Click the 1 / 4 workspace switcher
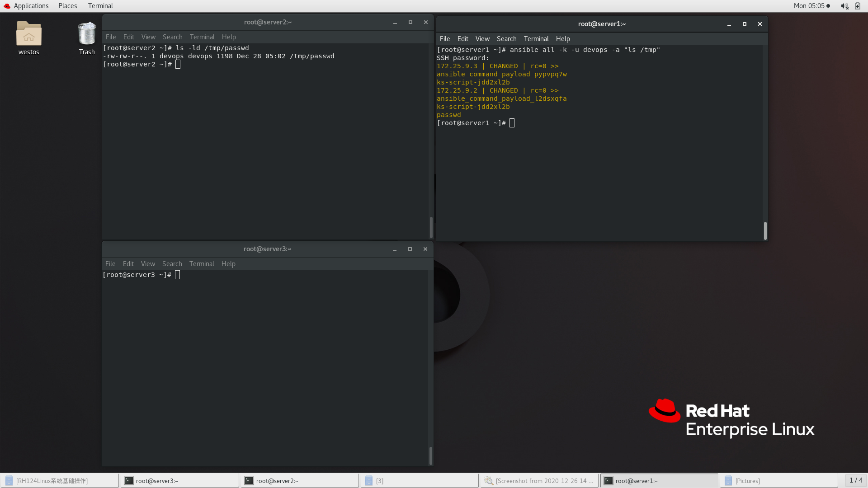Screen dimensions: 868x488 tap(855, 480)
